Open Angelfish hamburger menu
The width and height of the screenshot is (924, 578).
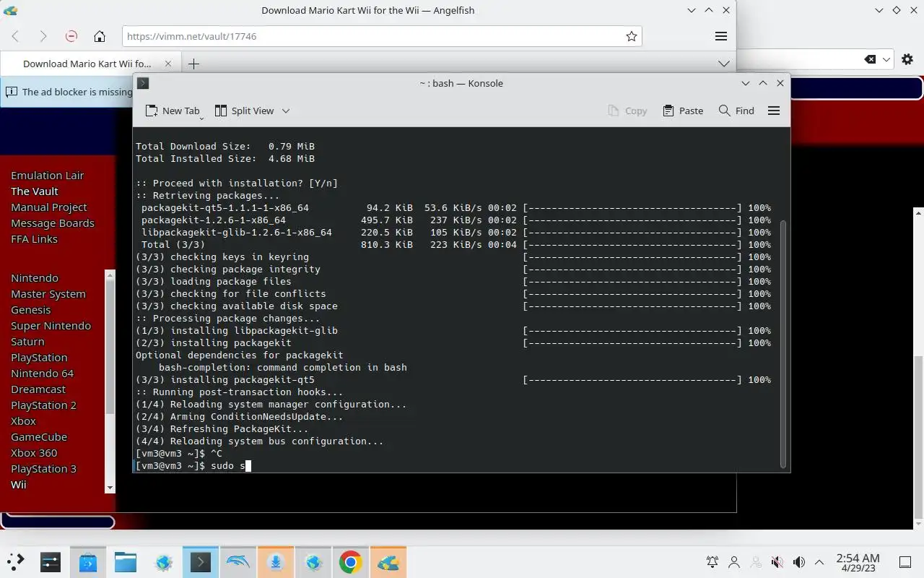720,36
